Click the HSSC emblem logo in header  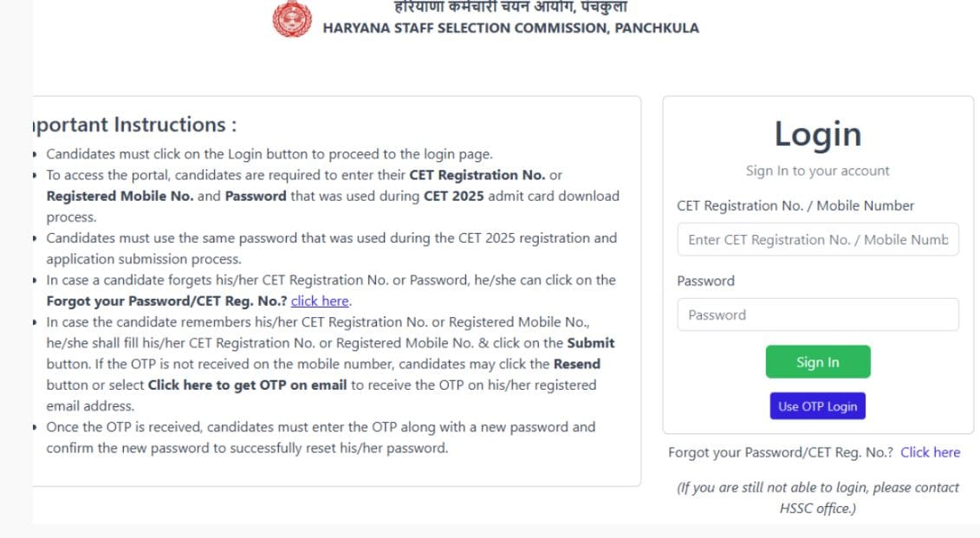[x=292, y=18]
